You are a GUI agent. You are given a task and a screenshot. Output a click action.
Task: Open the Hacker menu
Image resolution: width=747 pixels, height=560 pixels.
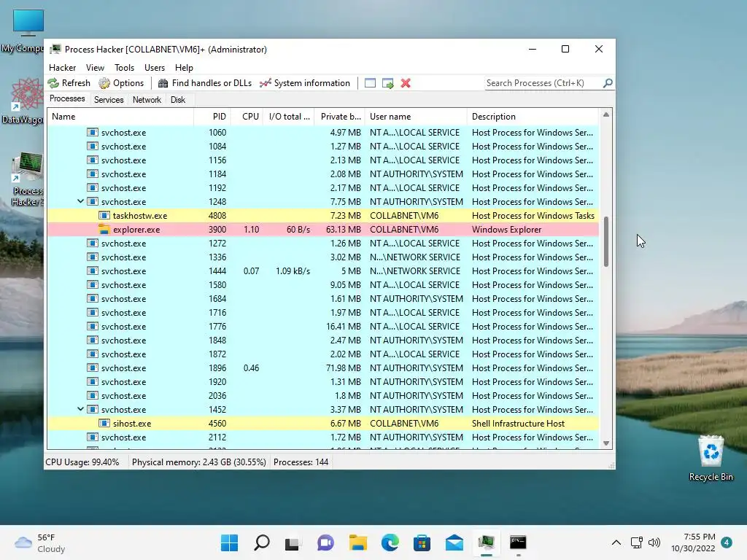(63, 68)
